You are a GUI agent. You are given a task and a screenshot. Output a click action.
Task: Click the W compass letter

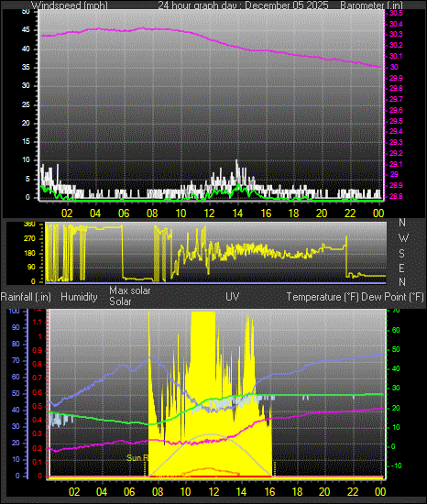[403, 238]
